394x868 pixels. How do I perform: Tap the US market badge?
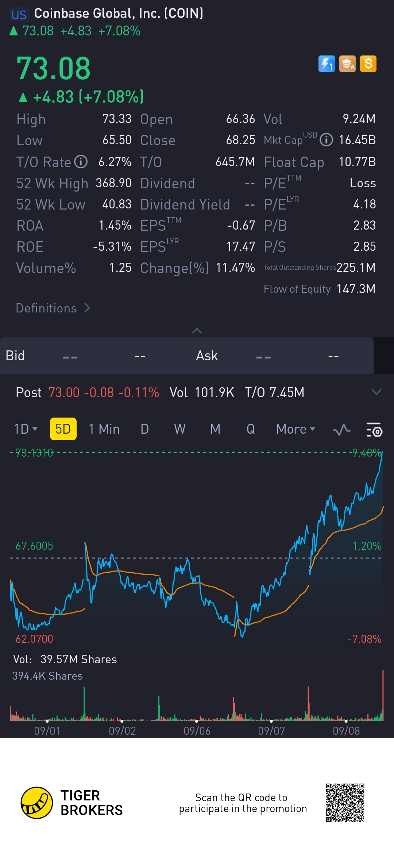pyautogui.click(x=19, y=15)
